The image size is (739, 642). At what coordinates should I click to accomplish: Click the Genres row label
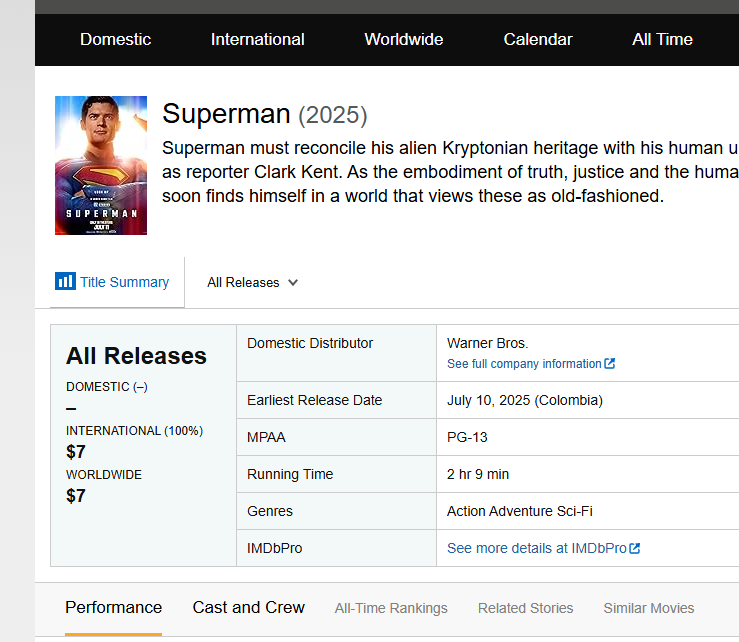coord(270,511)
